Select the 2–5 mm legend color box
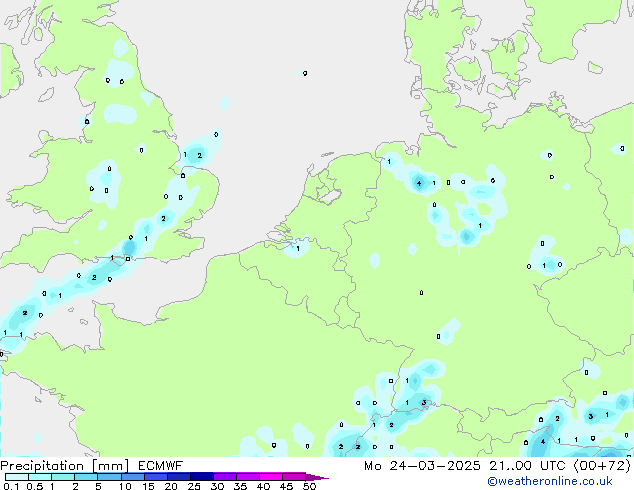Image resolution: width=634 pixels, height=490 pixels. click(x=86, y=477)
